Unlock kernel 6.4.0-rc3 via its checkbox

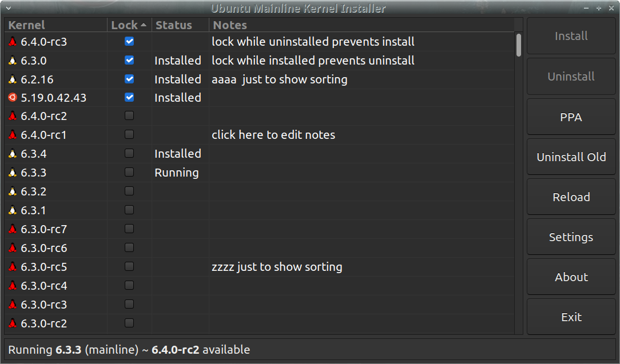click(129, 41)
